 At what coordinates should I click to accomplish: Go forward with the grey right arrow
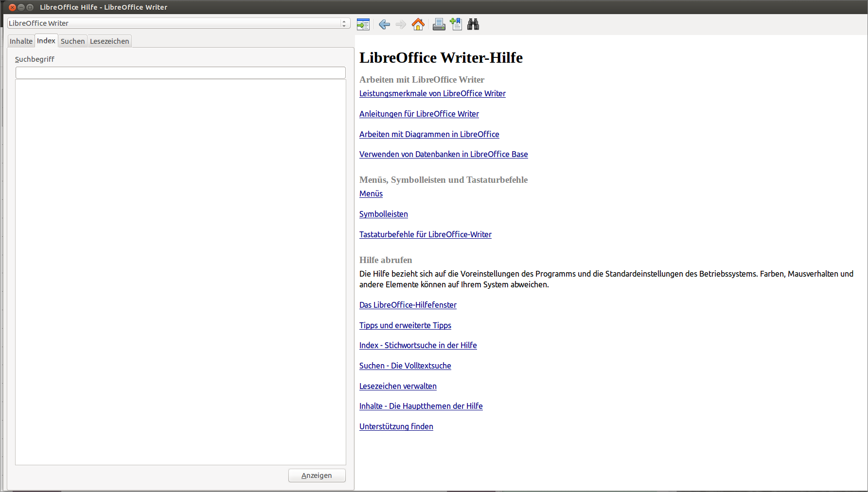click(x=401, y=24)
